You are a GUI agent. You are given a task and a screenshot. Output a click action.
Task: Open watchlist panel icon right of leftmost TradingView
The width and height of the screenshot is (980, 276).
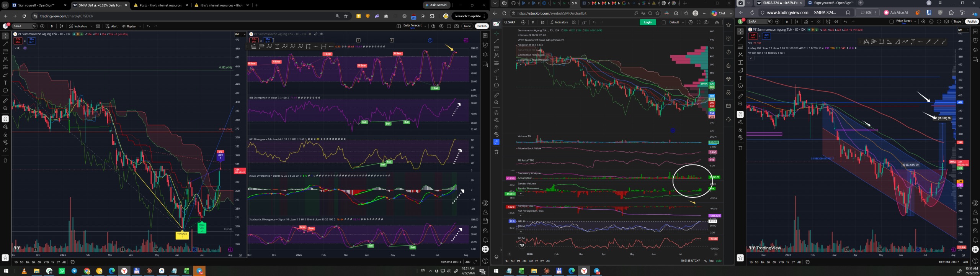[x=485, y=36]
